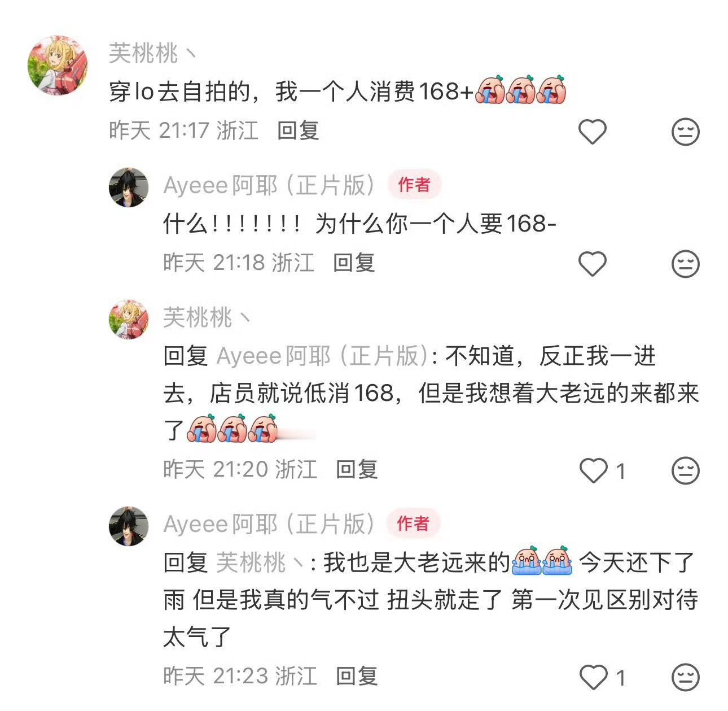Open Ayeee阿耶 avatar beside last reply
The width and height of the screenshot is (728, 711).
click(x=129, y=526)
